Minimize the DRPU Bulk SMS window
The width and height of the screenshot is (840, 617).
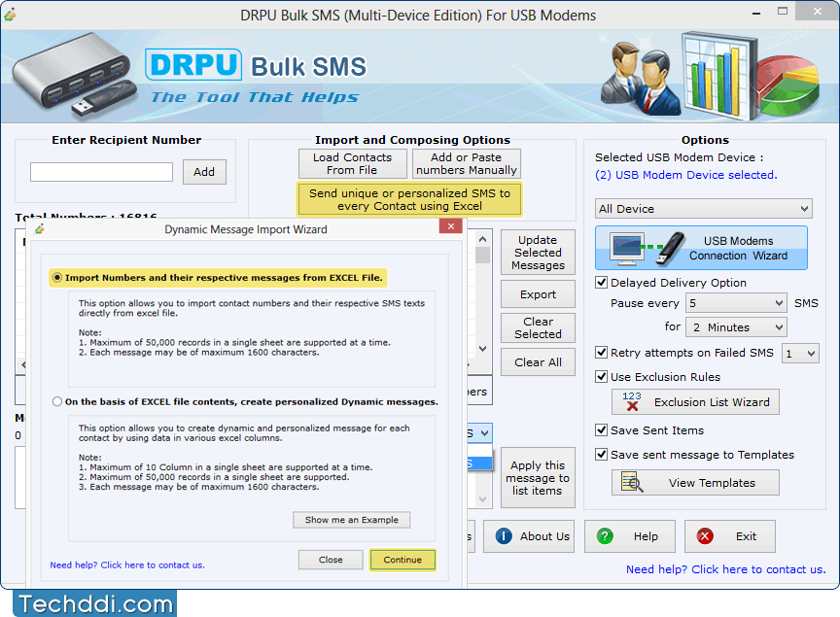point(756,12)
